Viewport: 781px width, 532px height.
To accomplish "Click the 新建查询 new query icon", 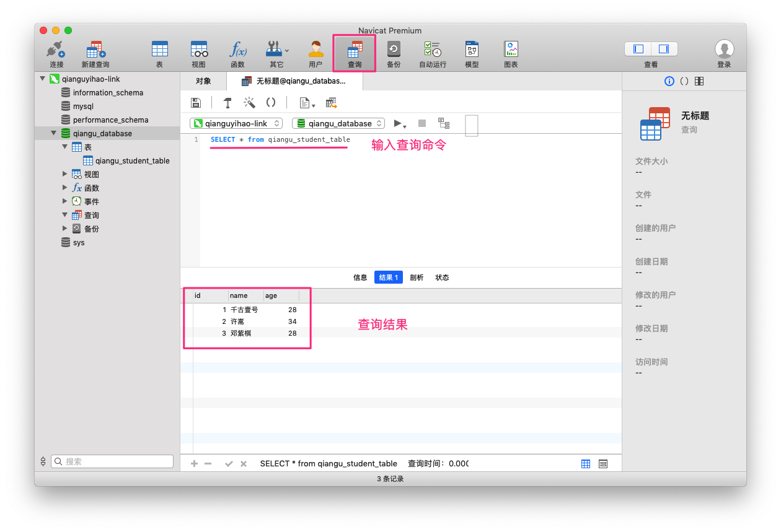I will pyautogui.click(x=95, y=54).
